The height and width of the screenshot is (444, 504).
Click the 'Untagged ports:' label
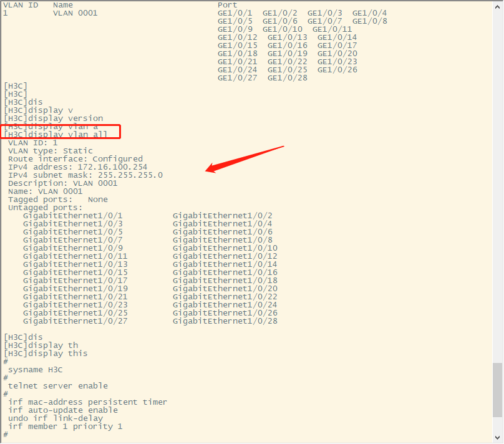pos(45,208)
